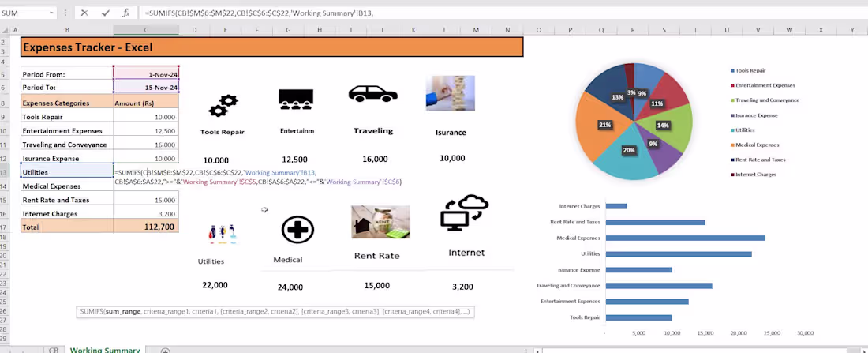Screen dimensions: 868x353
Task: Click the Amount (Rs) header cell
Action: [x=146, y=103]
